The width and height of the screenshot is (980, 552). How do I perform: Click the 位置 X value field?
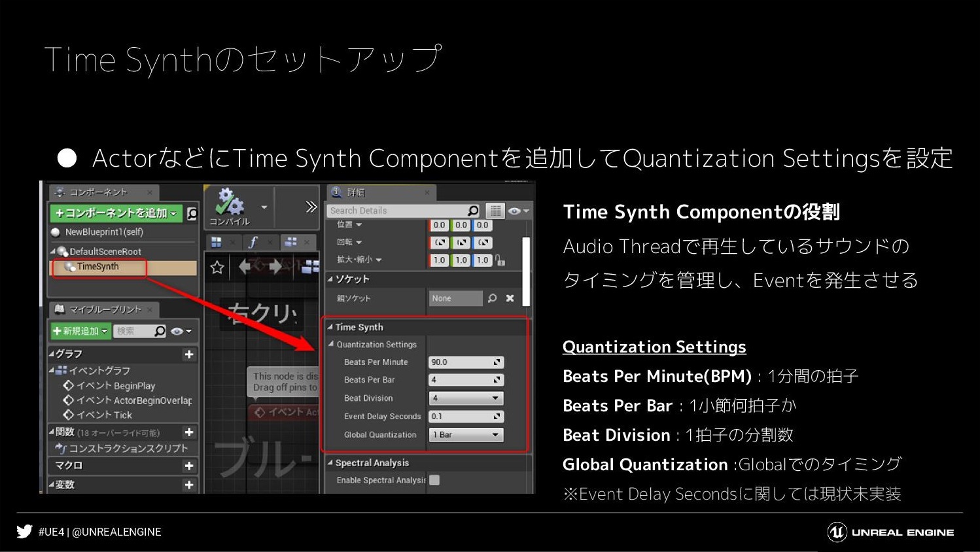[439, 225]
